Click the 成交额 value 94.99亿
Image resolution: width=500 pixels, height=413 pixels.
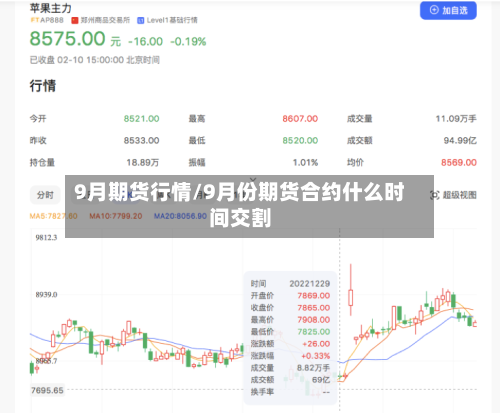pyautogui.click(x=460, y=141)
